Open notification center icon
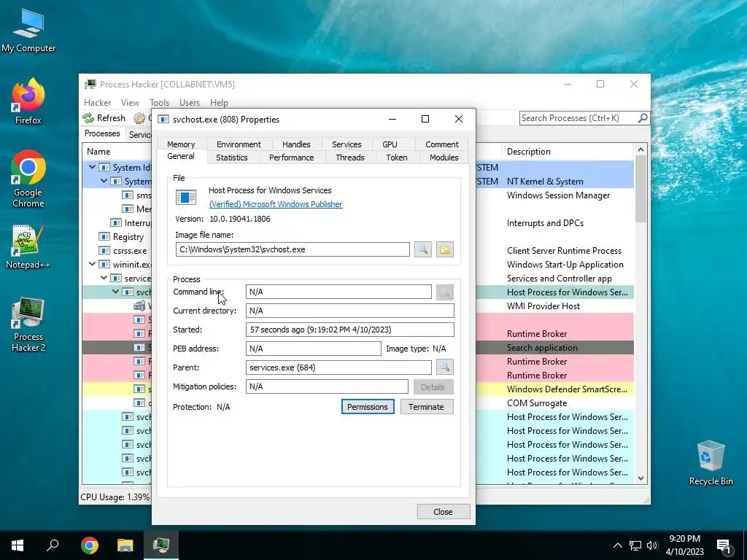 point(724,547)
